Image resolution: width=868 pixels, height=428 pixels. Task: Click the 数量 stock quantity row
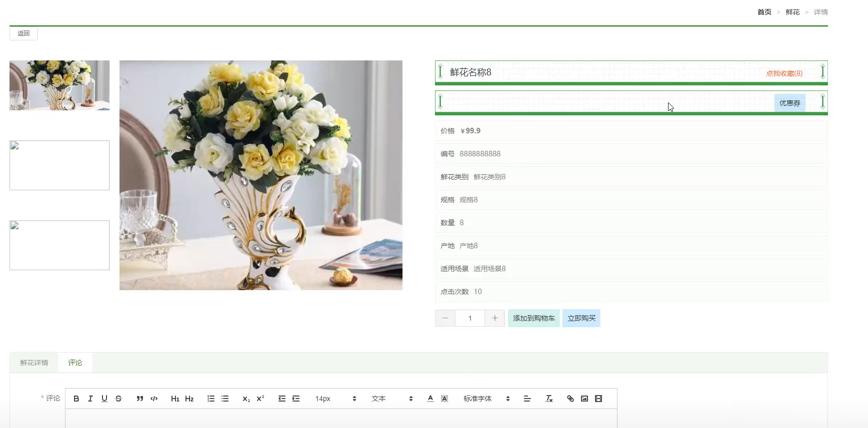coord(631,223)
